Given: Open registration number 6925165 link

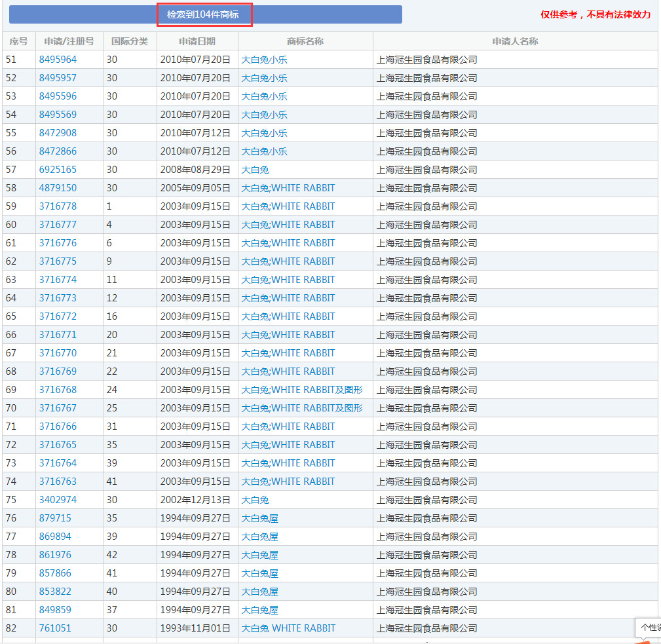Looking at the screenshot, I should pos(58,170).
